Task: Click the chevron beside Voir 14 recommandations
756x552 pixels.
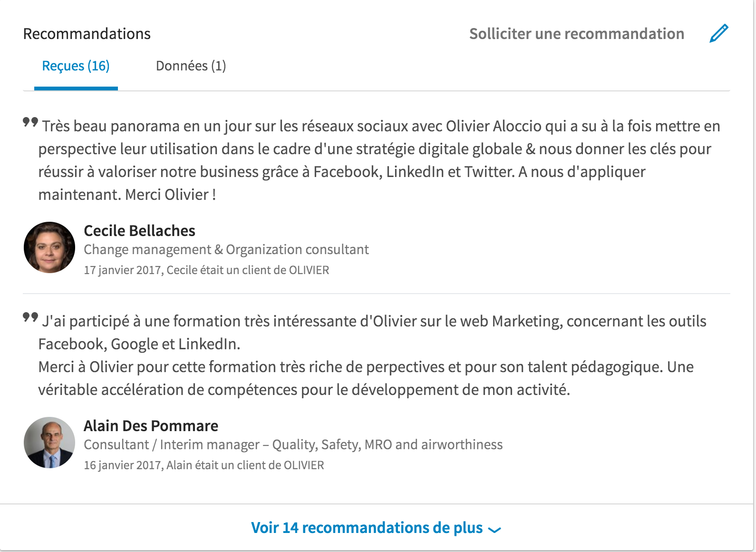Action: pyautogui.click(x=494, y=530)
